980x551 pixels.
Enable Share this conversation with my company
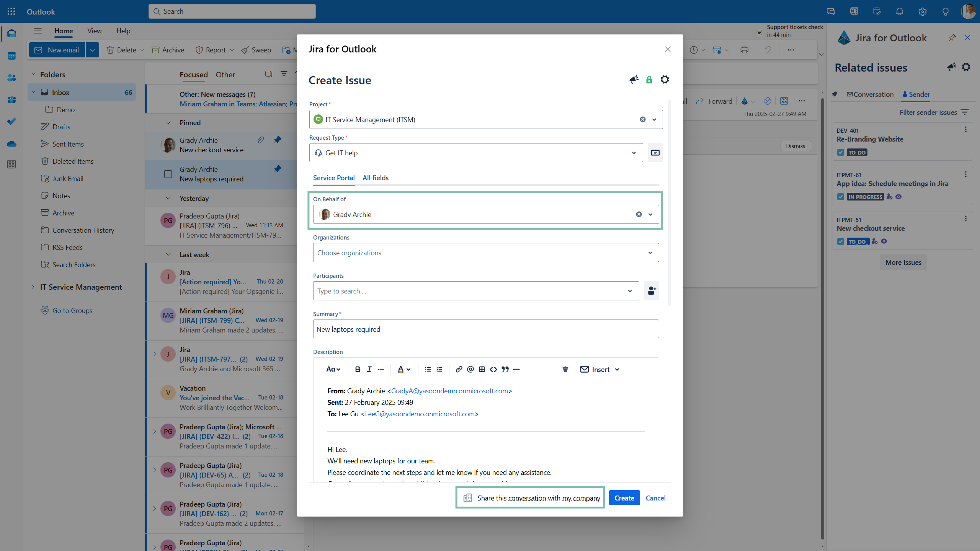[530, 497]
